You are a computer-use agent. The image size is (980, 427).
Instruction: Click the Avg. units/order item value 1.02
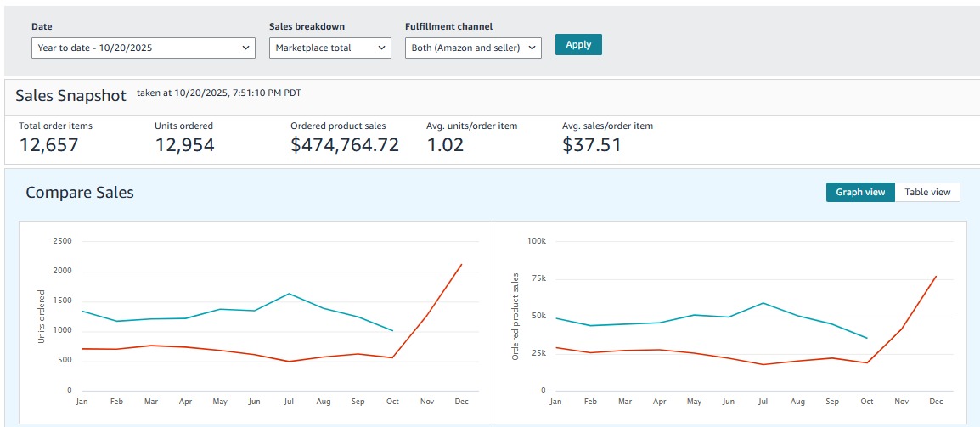click(x=445, y=145)
